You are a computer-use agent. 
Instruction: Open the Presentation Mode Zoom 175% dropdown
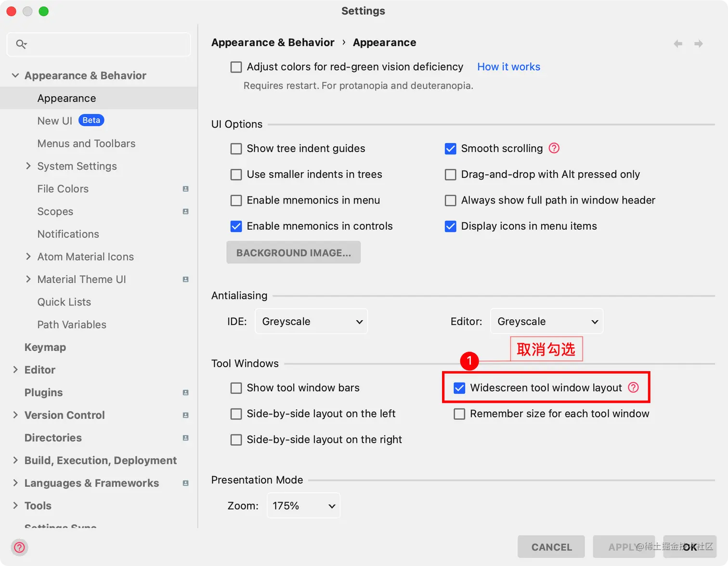click(x=303, y=506)
